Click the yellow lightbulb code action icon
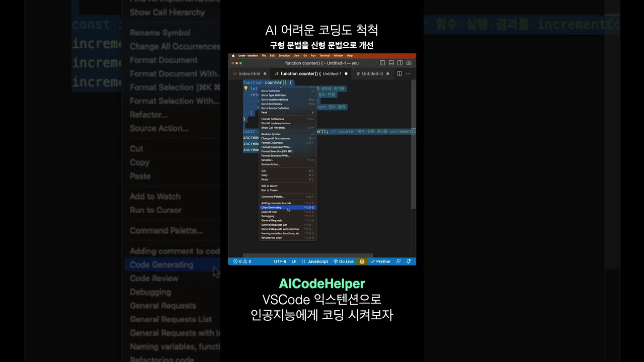Viewport: 644px width, 362px height. [x=246, y=88]
